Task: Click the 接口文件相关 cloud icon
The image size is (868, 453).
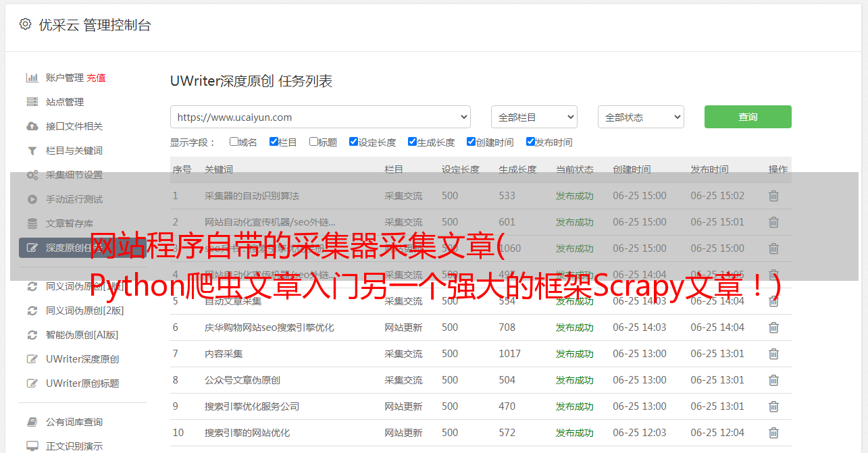Action: click(32, 126)
